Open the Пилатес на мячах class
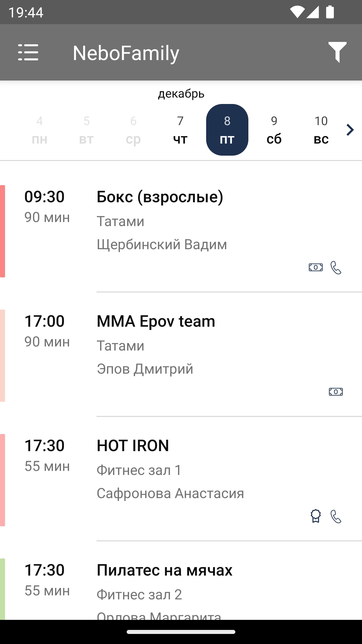The height and width of the screenshot is (644, 362). 181,587
